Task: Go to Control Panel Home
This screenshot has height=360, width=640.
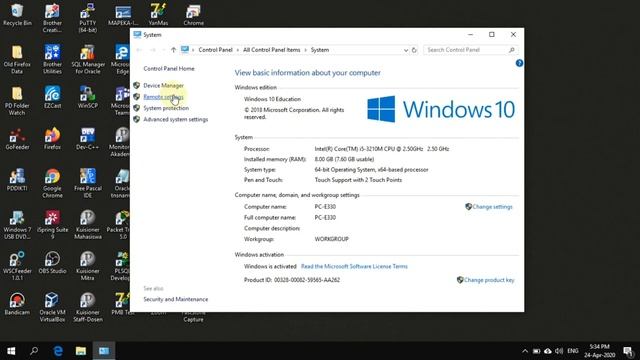Action: [x=169, y=69]
